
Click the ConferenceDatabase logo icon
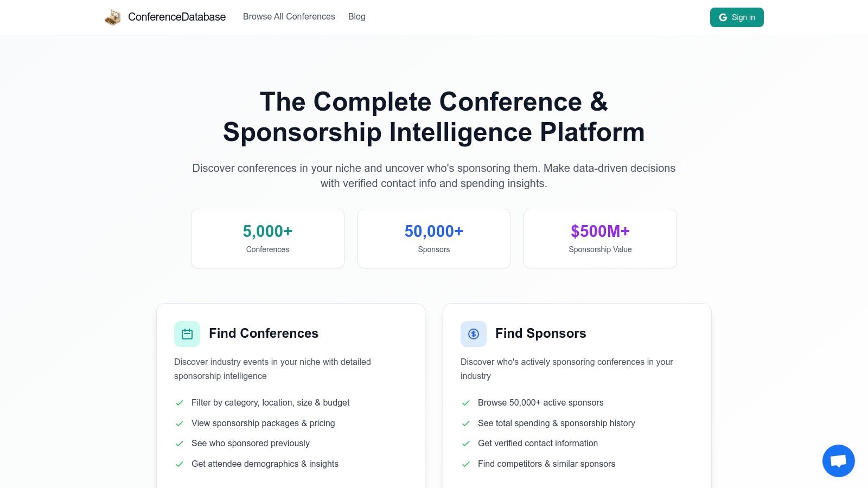[113, 17]
